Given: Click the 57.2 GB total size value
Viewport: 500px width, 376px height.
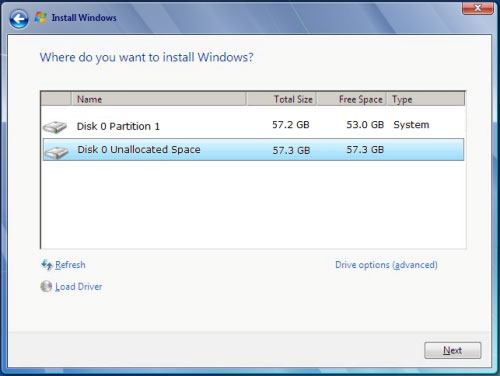Looking at the screenshot, I should (x=291, y=125).
